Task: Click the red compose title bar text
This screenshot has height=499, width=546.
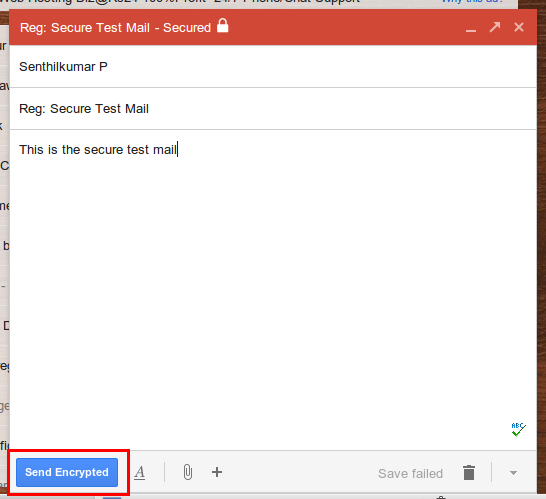Action: click(x=115, y=28)
